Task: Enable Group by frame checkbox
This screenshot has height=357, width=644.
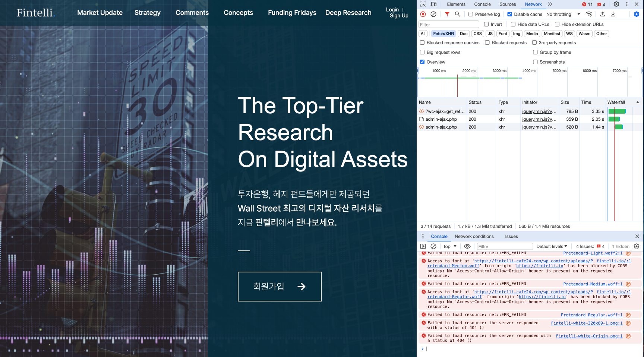Action: coord(535,52)
